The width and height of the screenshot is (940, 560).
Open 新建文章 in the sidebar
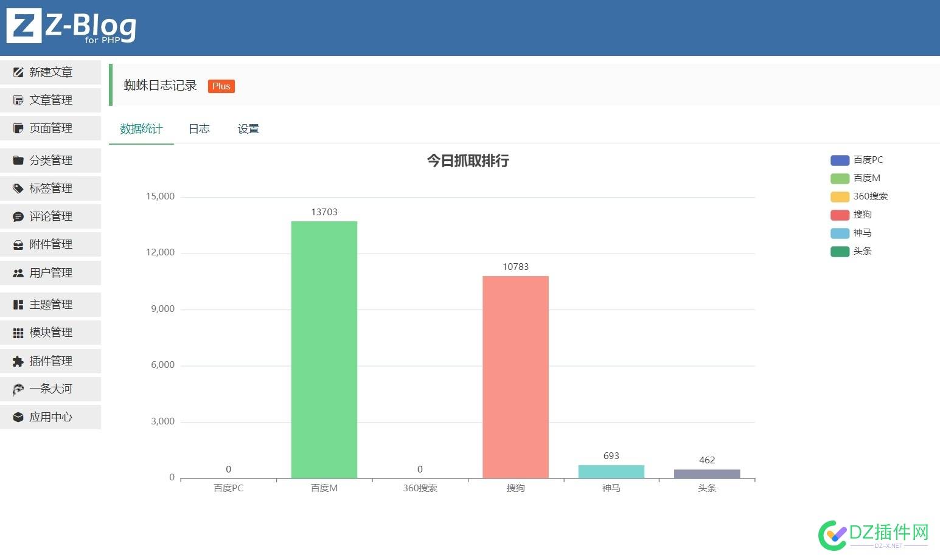(50, 72)
